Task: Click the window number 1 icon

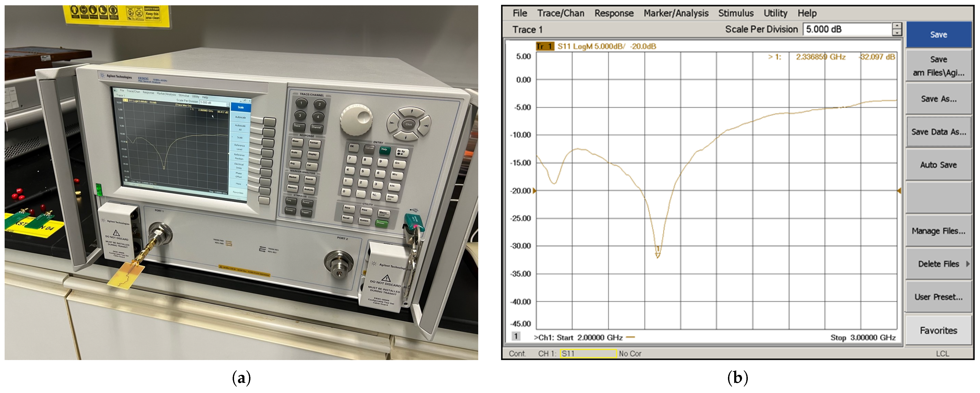Action: [x=516, y=336]
